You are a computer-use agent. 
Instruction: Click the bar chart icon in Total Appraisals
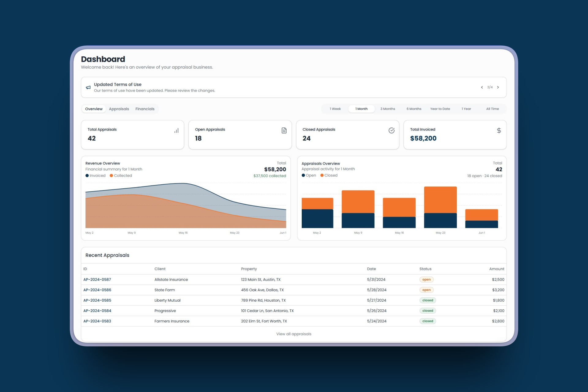[176, 130]
